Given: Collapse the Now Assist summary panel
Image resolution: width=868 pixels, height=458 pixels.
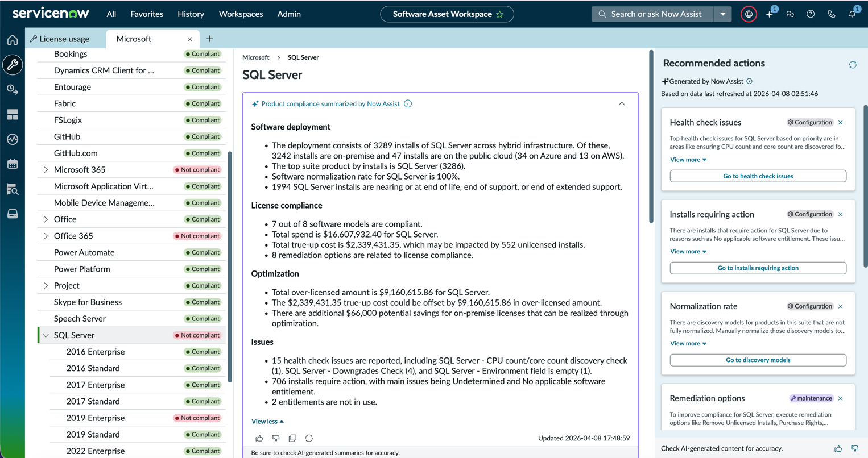Looking at the screenshot, I should click(x=622, y=104).
